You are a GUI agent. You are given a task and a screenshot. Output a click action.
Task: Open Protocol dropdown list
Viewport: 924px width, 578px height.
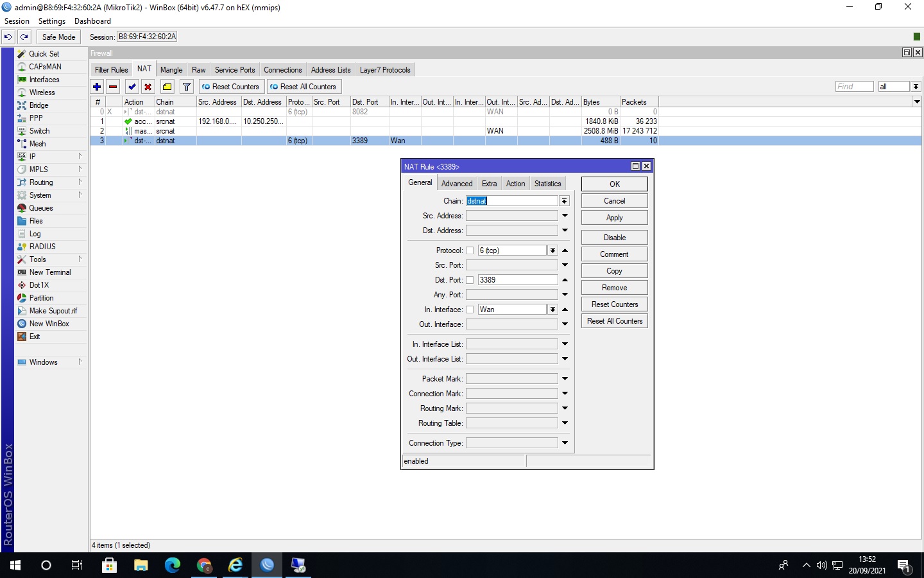point(552,250)
